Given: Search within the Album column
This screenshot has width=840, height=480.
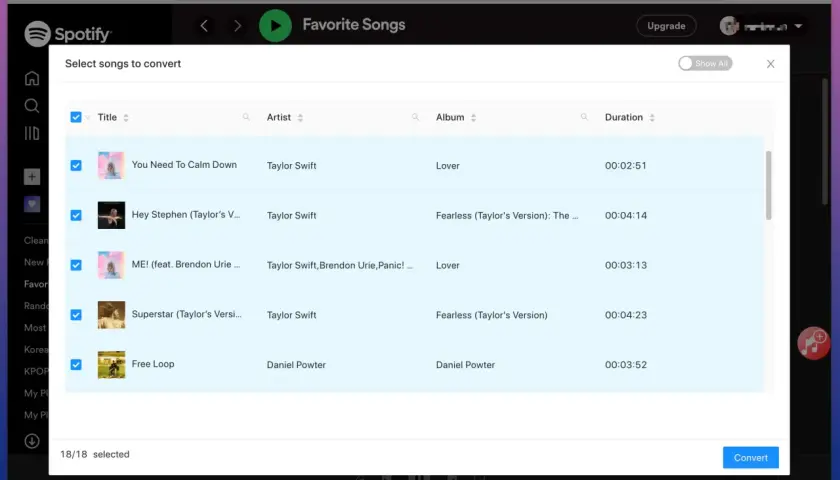Looking at the screenshot, I should coord(584,117).
